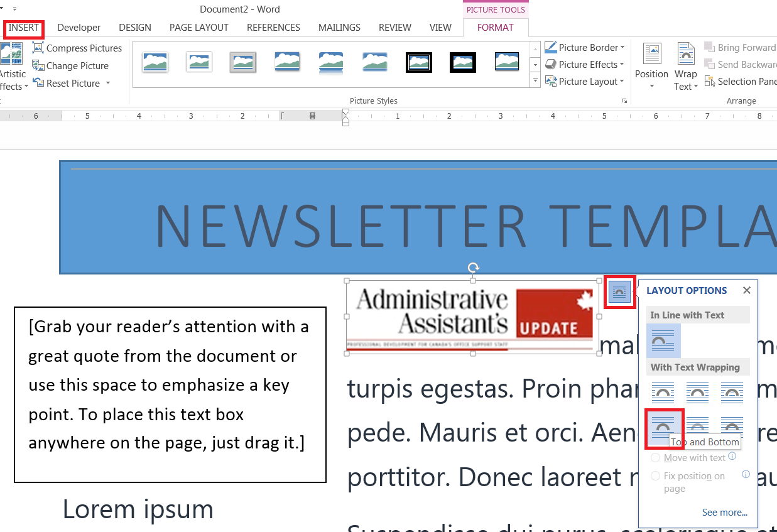The image size is (777, 532).
Task: Choose Top and Bottom wrapping option
Action: [x=663, y=427]
